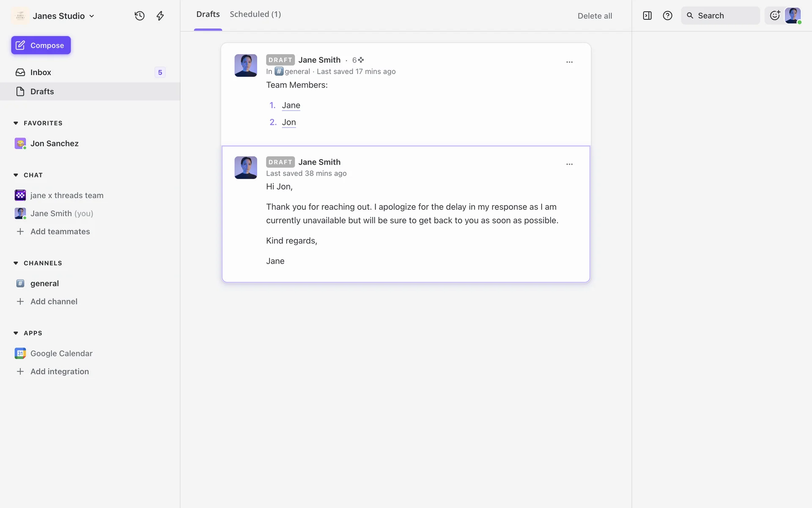Click the Search field
Screen dimensions: 812x508
pyautogui.click(x=720, y=16)
